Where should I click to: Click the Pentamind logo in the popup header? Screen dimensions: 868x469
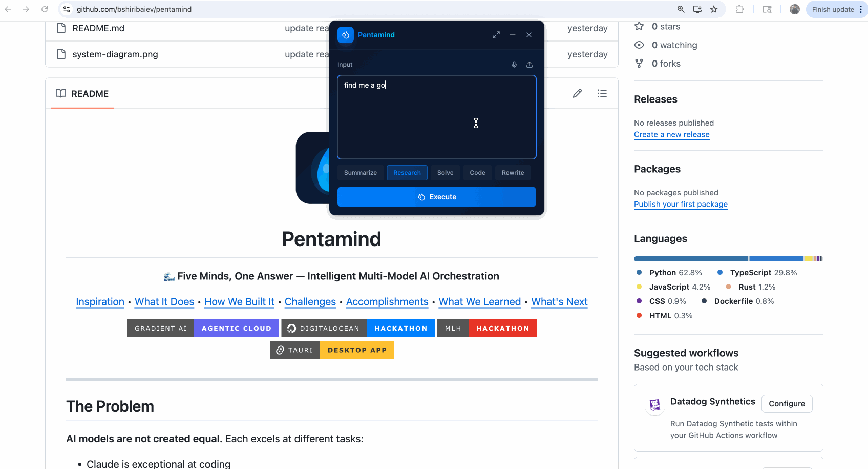tap(346, 35)
